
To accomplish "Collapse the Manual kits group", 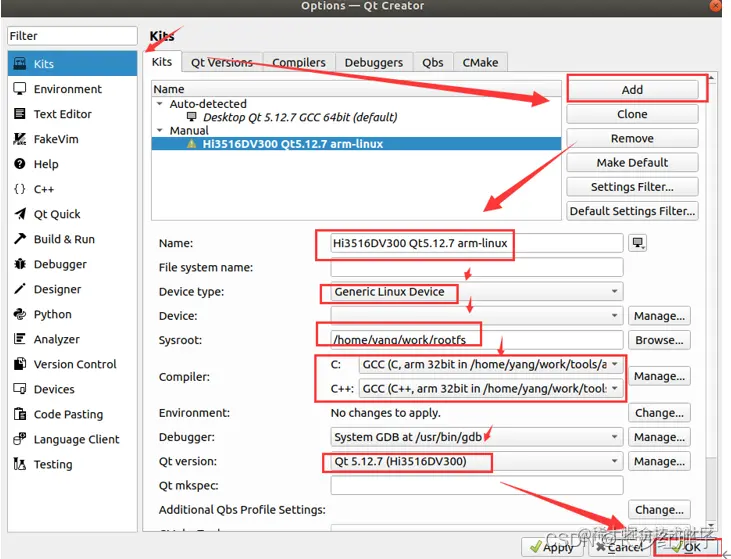I will coord(160,131).
